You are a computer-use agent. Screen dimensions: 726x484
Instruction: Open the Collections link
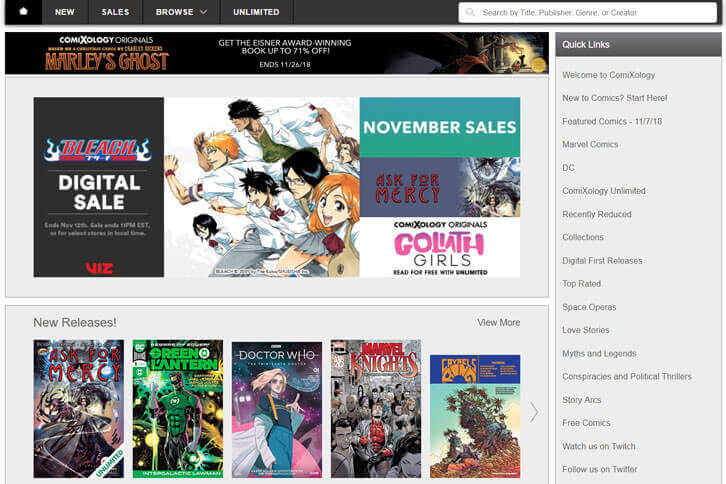click(x=583, y=237)
